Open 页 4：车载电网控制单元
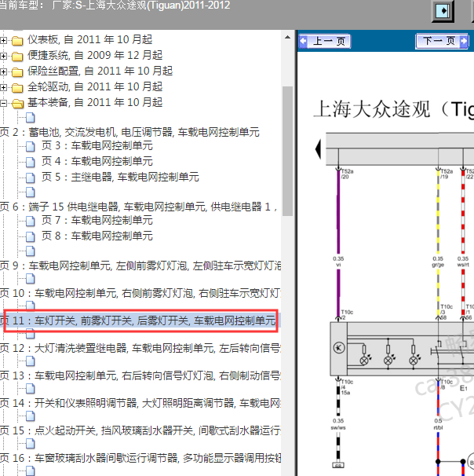The height and width of the screenshot is (476, 474). pyautogui.click(x=97, y=162)
